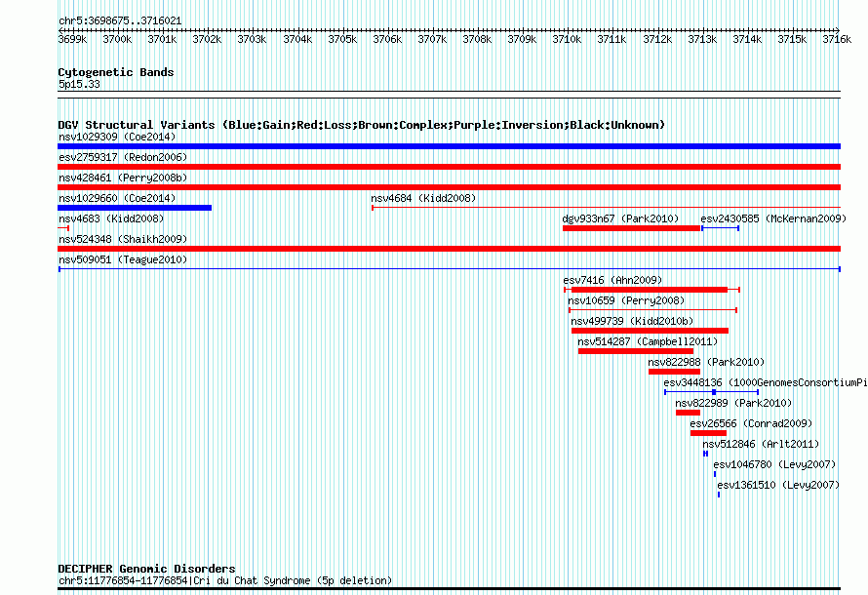Open the nsv514287 (Campbell2011) red bar
This screenshot has height=595, width=868.
[x=636, y=351]
